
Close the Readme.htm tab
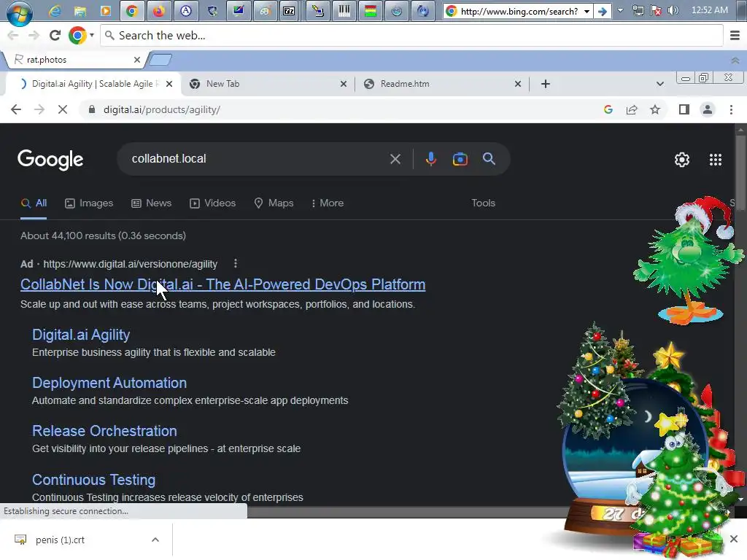(518, 84)
